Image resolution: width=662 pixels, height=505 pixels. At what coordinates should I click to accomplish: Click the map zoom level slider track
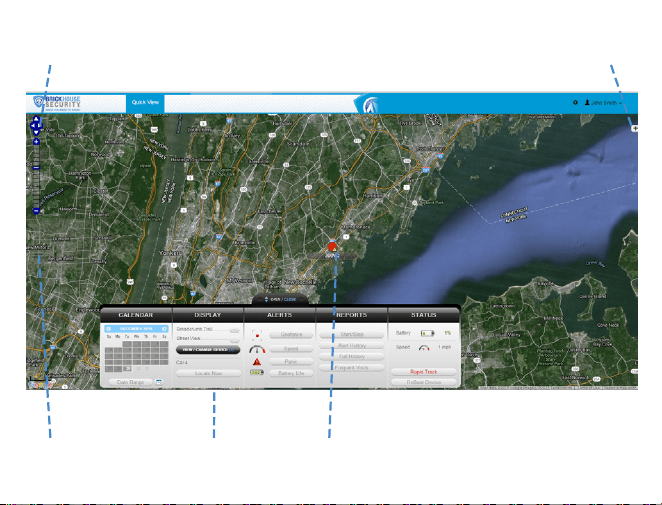tap(36, 176)
